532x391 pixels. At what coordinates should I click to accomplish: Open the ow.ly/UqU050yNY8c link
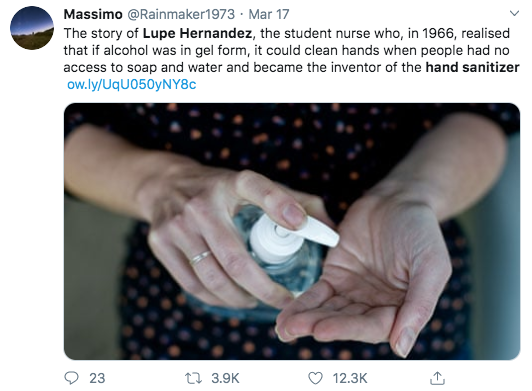pos(132,85)
